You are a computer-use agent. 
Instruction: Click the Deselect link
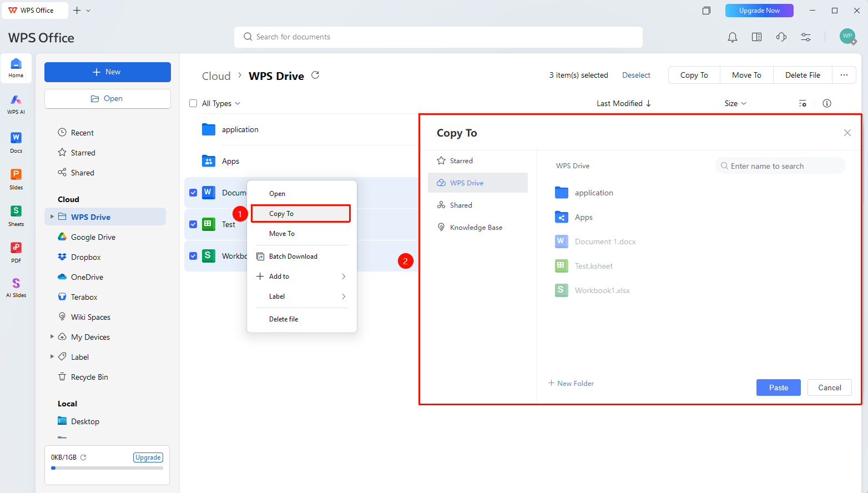pyautogui.click(x=636, y=75)
